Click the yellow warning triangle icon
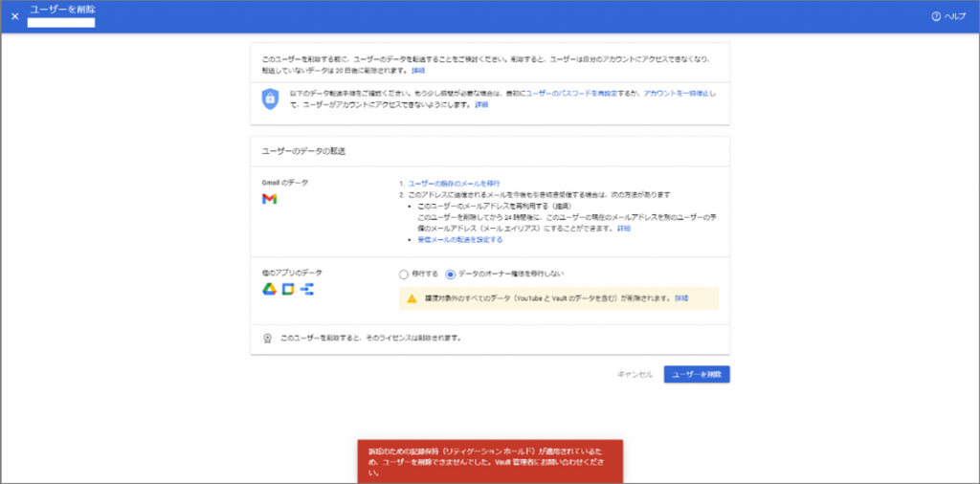 coord(412,298)
